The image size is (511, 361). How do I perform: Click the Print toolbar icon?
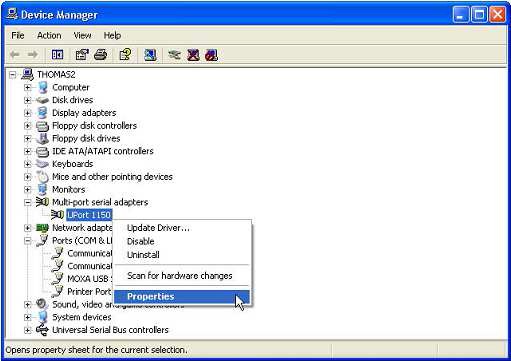[x=100, y=54]
